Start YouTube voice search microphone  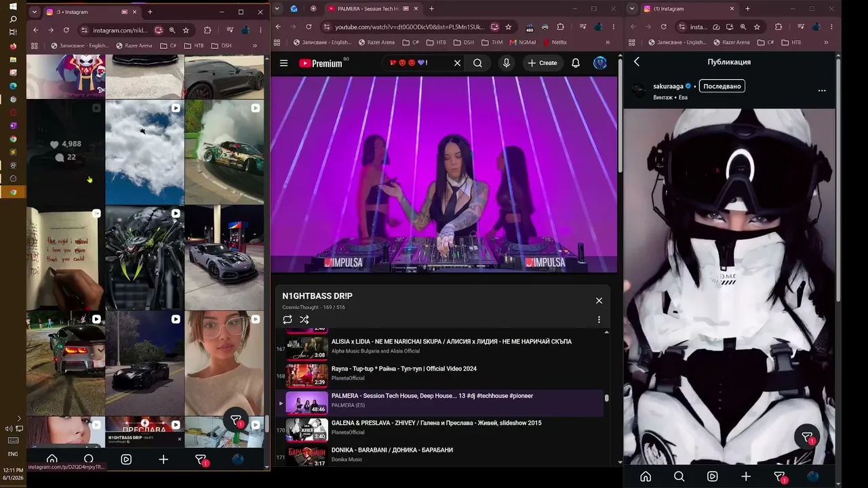[506, 63]
